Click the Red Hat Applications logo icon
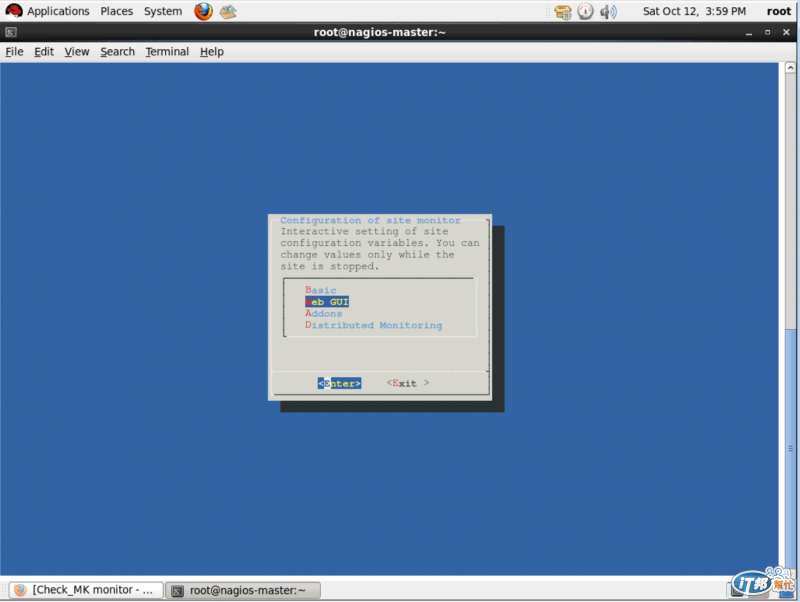The height and width of the screenshot is (602, 800). (x=14, y=11)
